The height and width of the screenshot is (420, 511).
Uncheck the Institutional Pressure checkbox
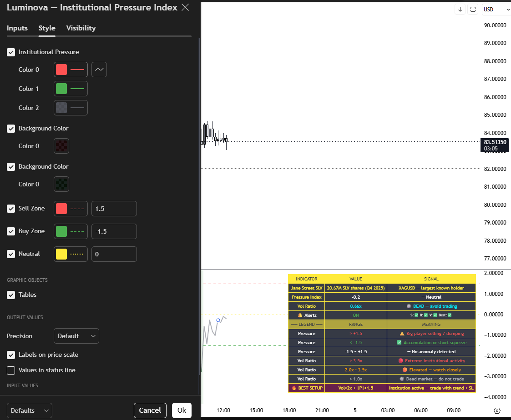coord(11,52)
